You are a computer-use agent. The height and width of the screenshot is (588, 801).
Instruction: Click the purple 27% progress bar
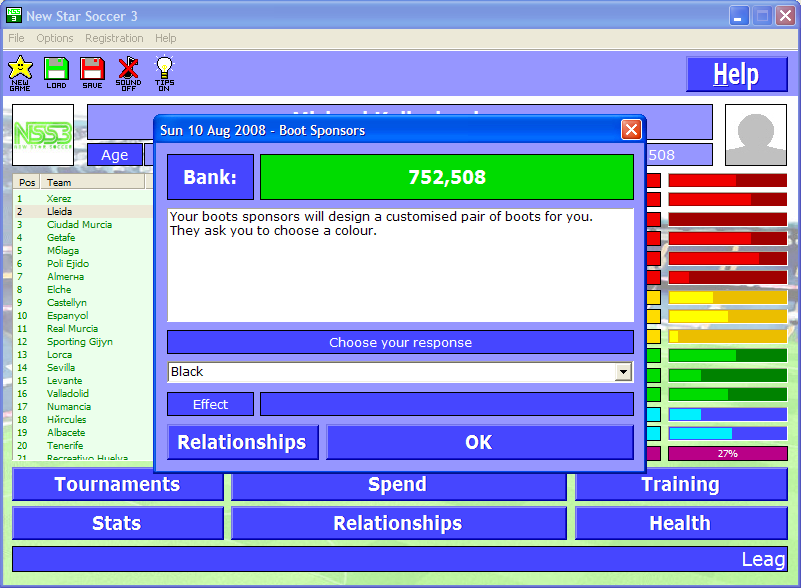click(727, 454)
